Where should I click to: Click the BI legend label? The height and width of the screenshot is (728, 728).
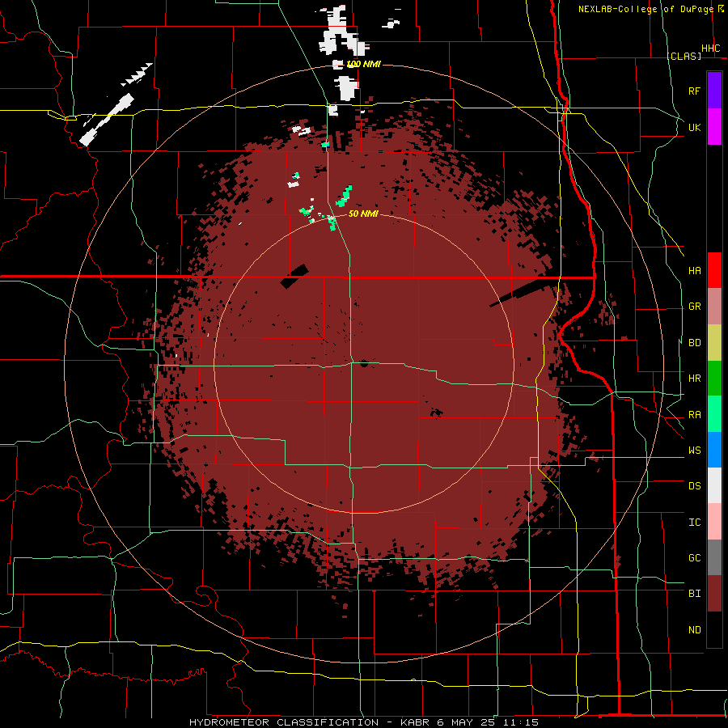[x=695, y=594]
